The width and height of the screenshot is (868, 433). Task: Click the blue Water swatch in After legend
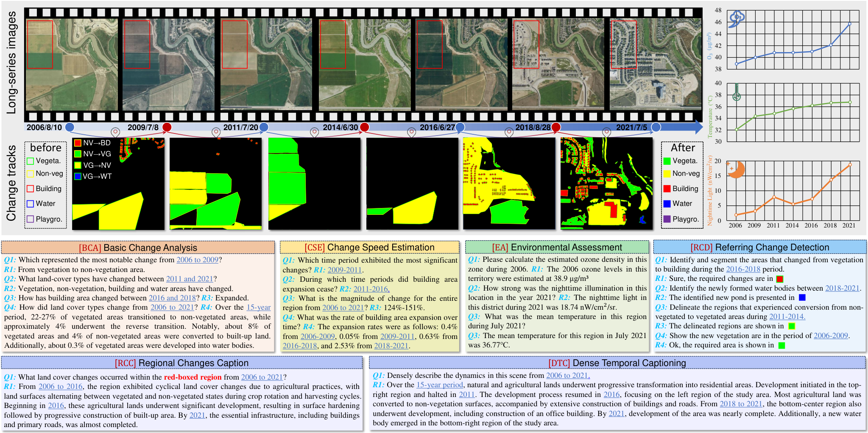click(x=667, y=204)
